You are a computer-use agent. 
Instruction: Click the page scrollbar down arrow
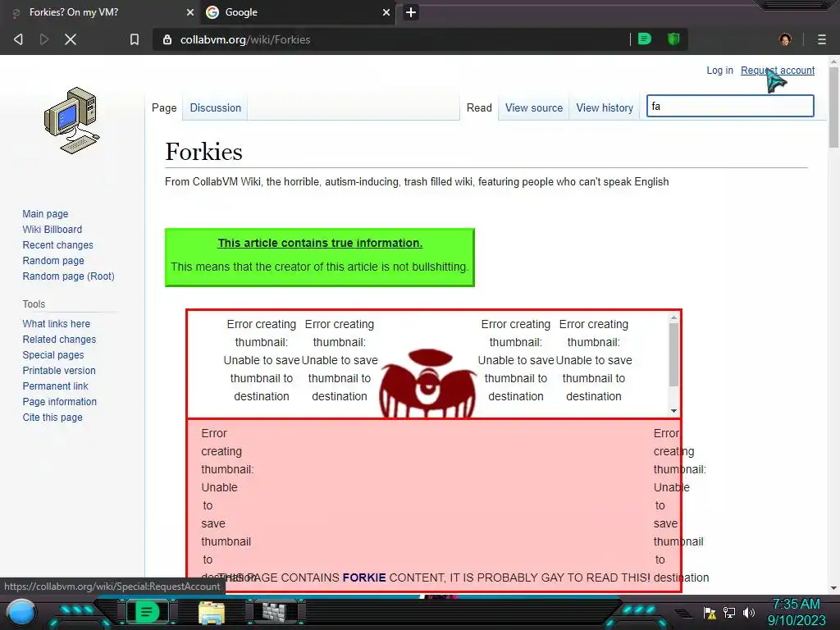point(833,588)
